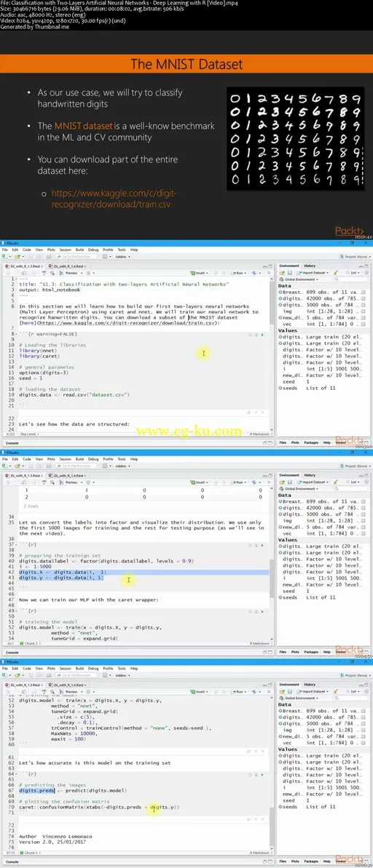
Task: Open Project (None) dropdown in first RStudio frame
Action: tap(354, 257)
